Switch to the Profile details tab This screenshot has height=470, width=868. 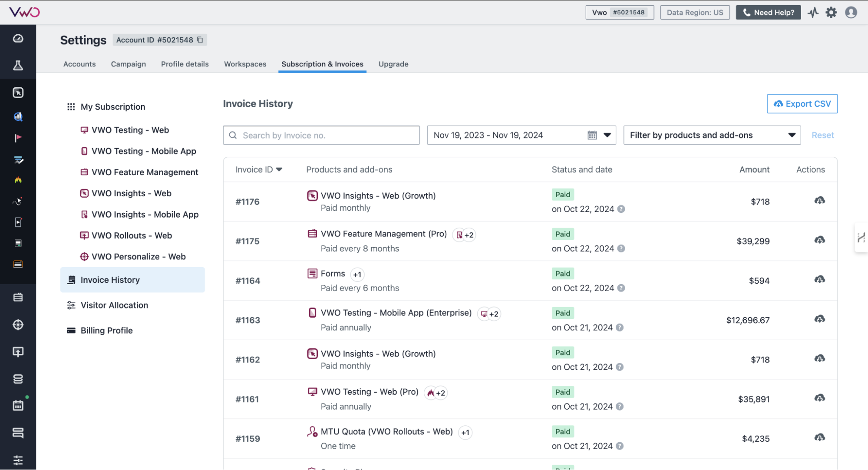(185, 64)
